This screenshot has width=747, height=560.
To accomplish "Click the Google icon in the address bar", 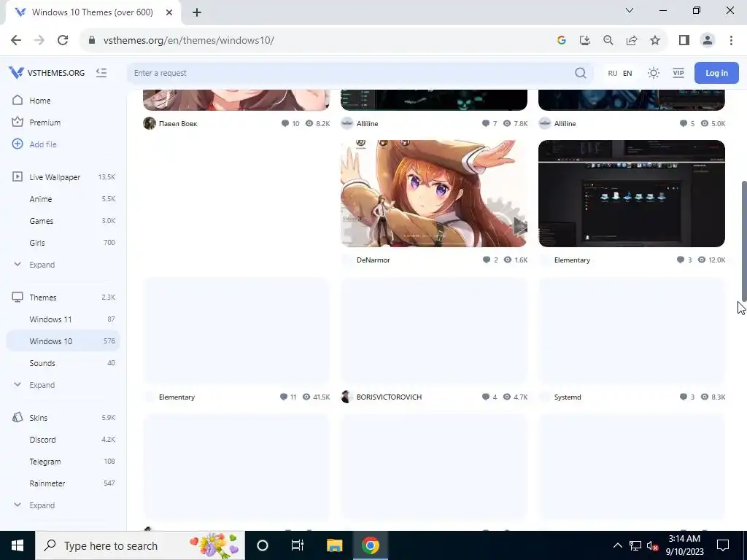I will pos(561,40).
